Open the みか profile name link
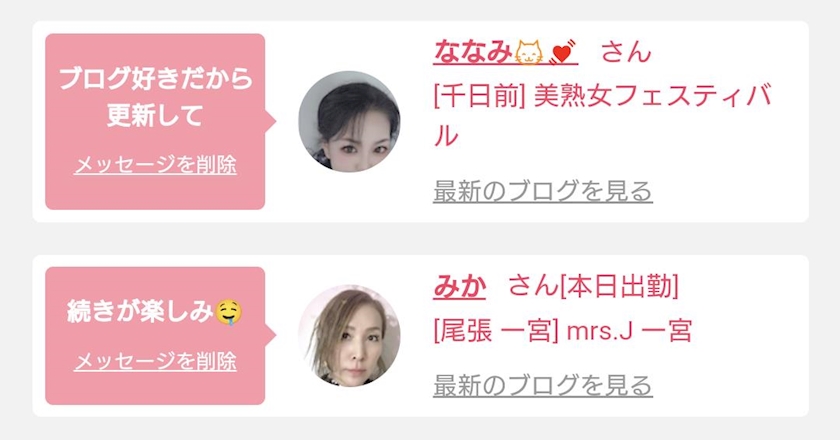Image resolution: width=840 pixels, height=440 pixels. click(459, 286)
